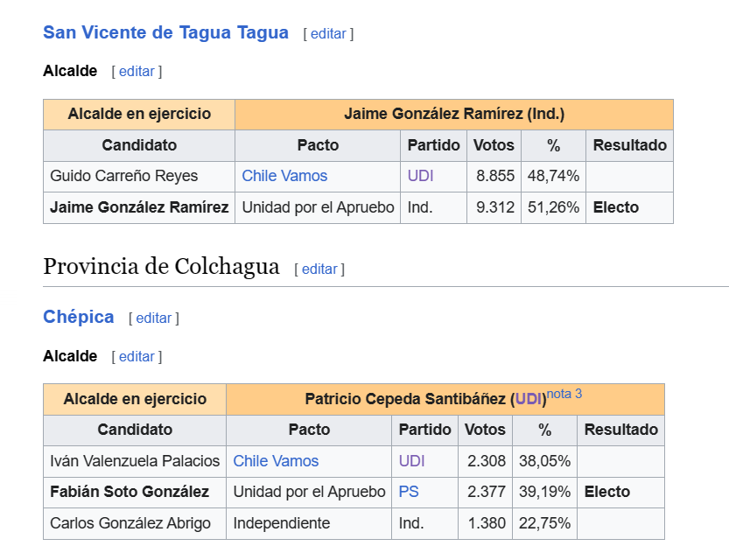Select the Fabián Soto González candidate cell
The image size is (729, 560).
point(135,492)
